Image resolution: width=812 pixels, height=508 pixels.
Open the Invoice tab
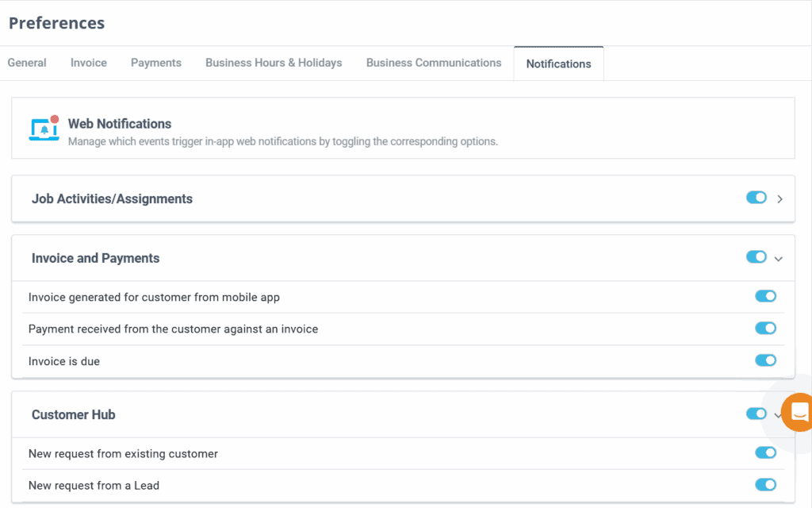89,63
